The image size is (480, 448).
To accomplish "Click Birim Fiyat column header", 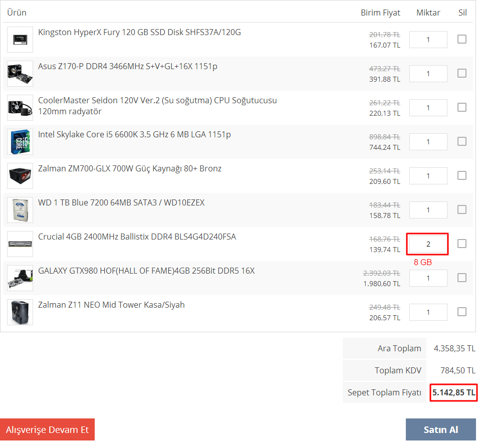I will 380,13.
